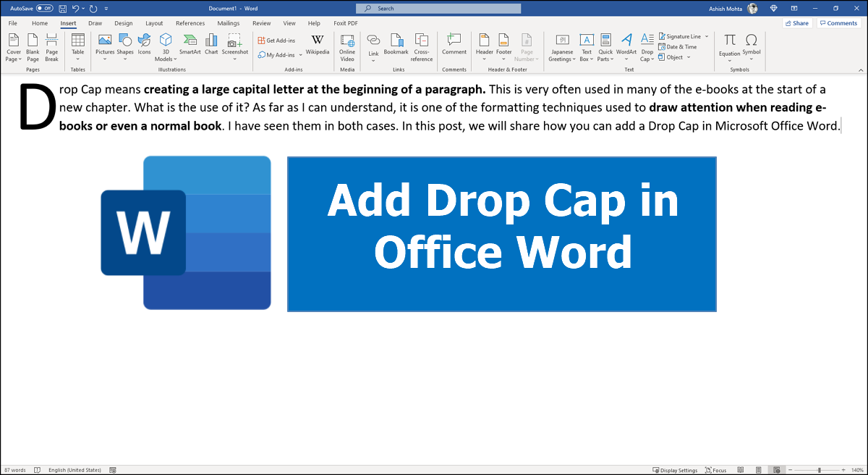Insert Icons from the ribbon

[145, 43]
